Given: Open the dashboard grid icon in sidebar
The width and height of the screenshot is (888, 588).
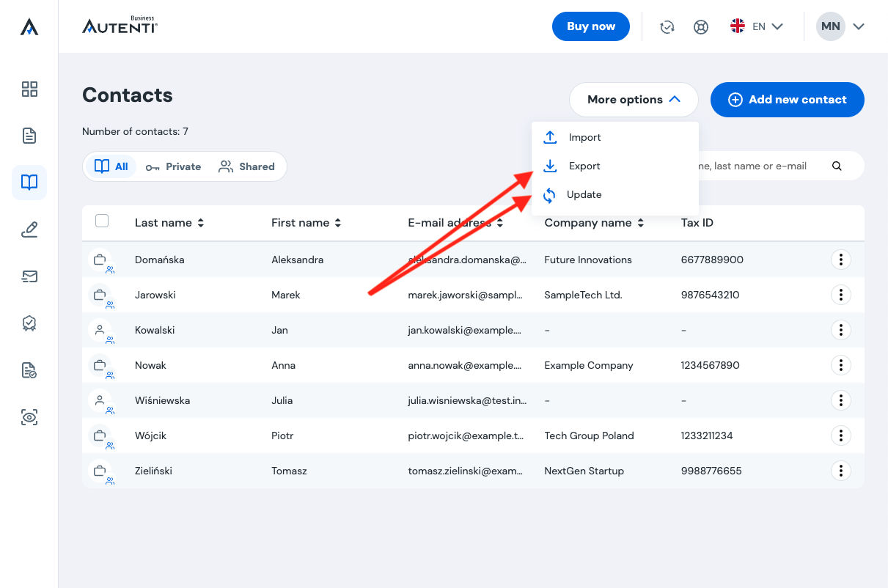Looking at the screenshot, I should [29, 89].
